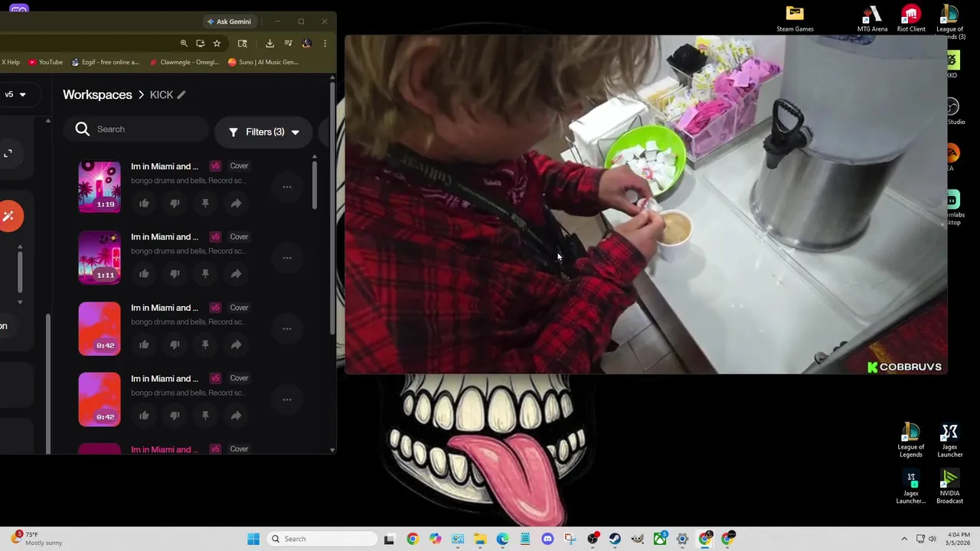The image size is (980, 551).
Task: Open Chrome media controls icon
Action: point(289,44)
